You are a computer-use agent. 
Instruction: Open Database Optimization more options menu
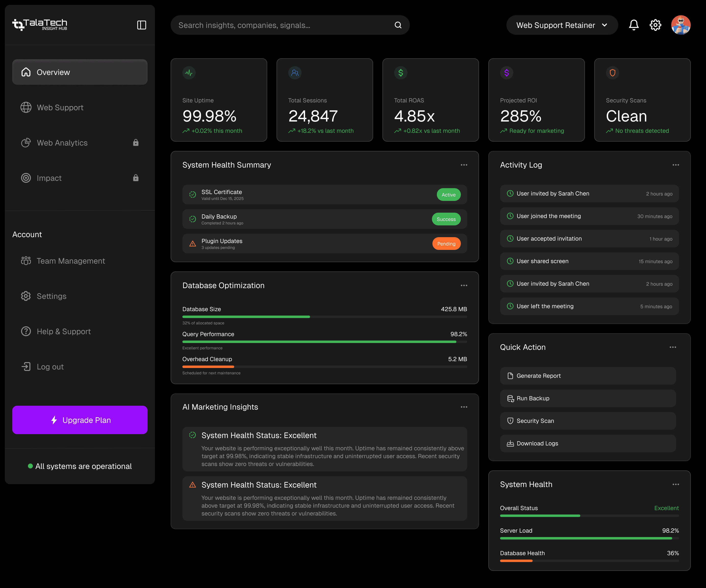pyautogui.click(x=464, y=286)
